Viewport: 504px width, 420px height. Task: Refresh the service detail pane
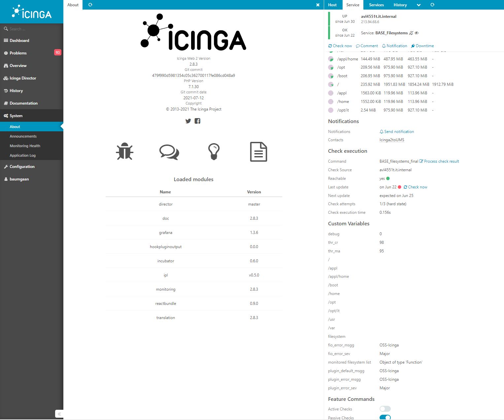point(432,5)
